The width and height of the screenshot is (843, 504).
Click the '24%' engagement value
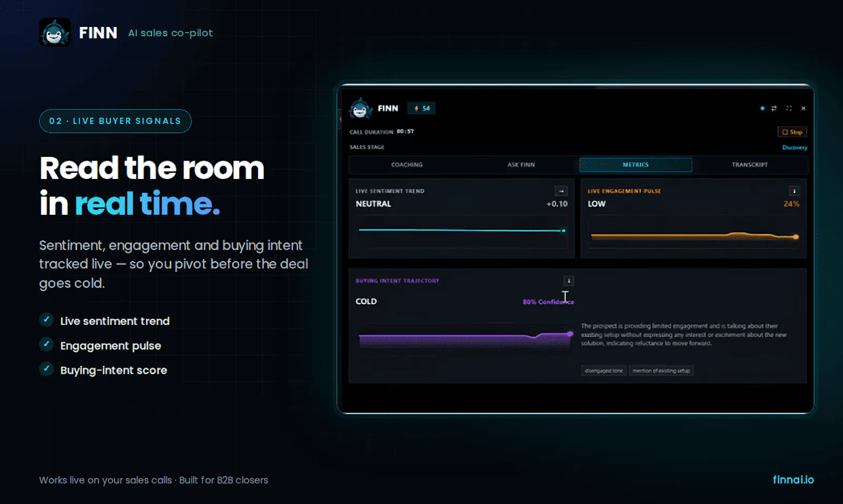point(791,204)
